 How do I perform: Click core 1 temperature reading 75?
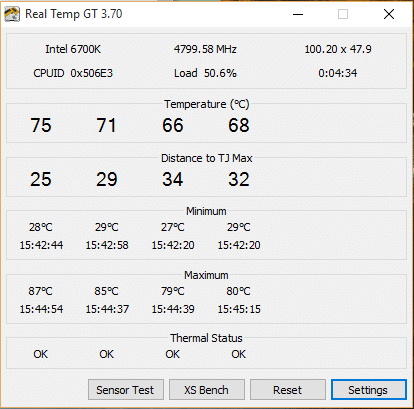click(41, 125)
